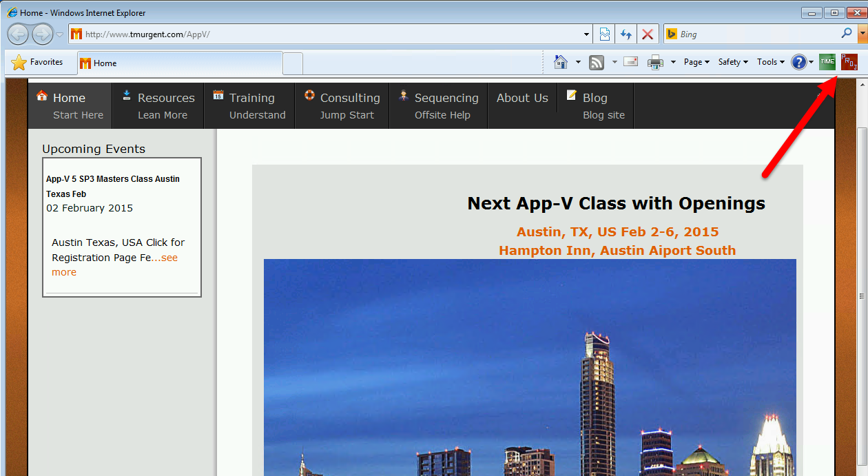Click the Print printer icon
868x476 pixels.
coord(655,63)
